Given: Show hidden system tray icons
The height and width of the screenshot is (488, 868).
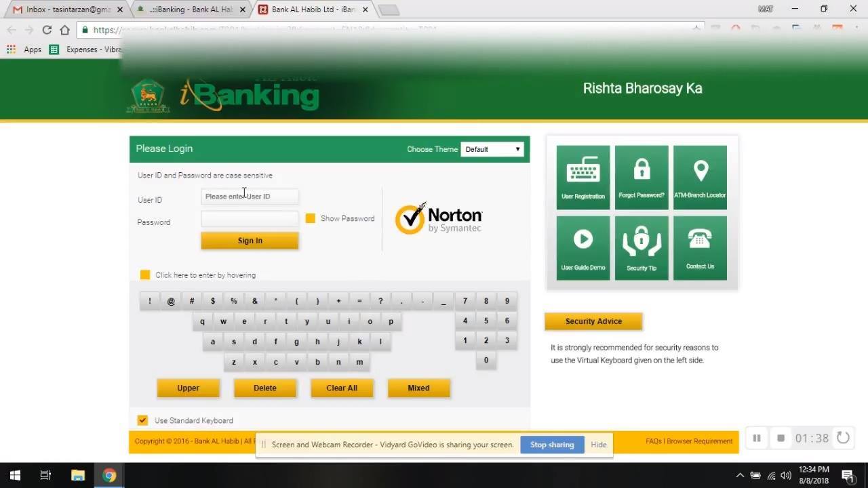Looking at the screenshot, I should [740, 475].
